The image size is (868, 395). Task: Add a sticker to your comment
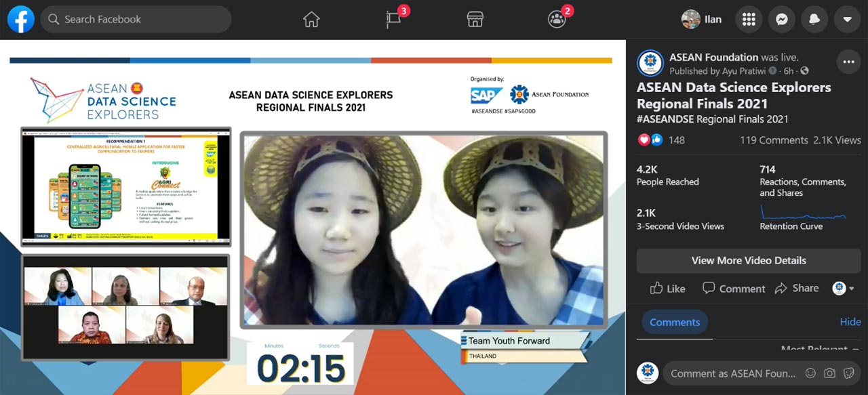(x=849, y=373)
